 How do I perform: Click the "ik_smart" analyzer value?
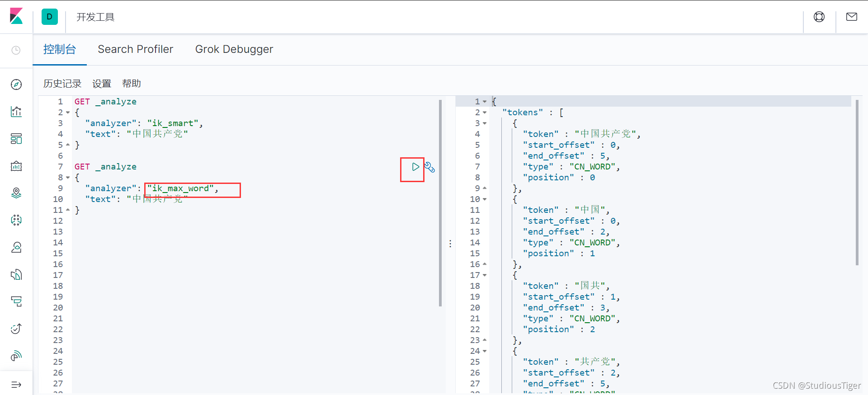coord(173,123)
